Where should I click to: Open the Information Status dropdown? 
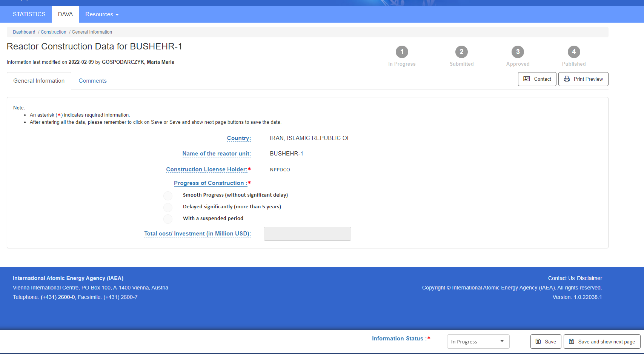point(478,342)
